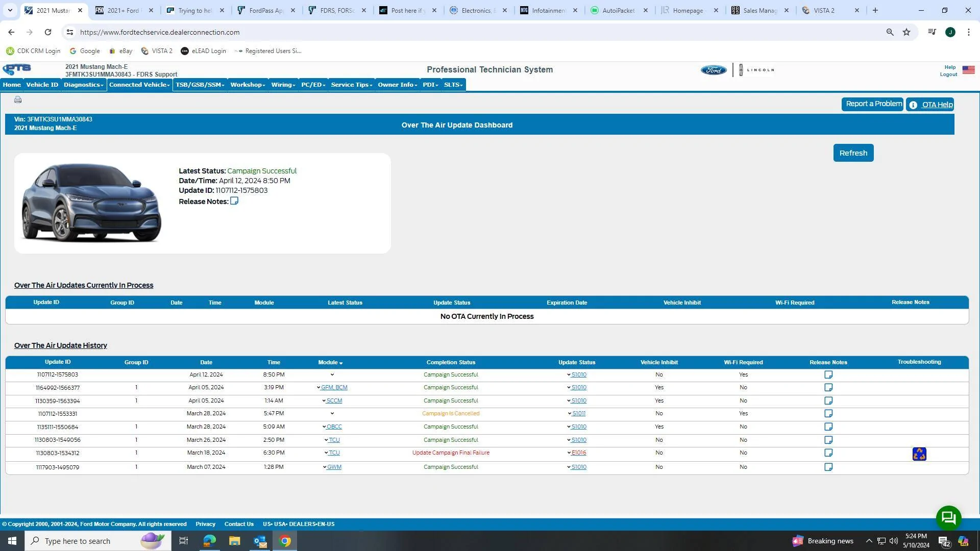The width and height of the screenshot is (980, 551).
Task: Click the Lincoln logo
Action: pos(757,70)
